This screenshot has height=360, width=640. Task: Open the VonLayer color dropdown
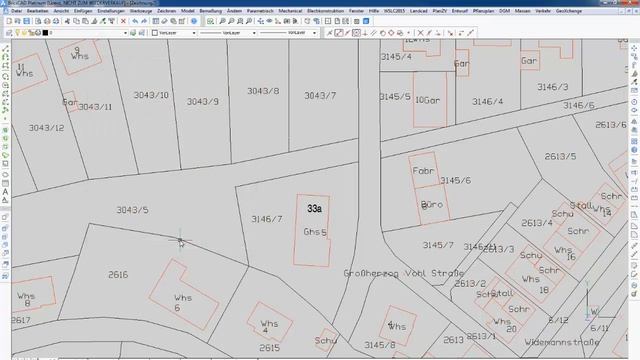[x=194, y=33]
